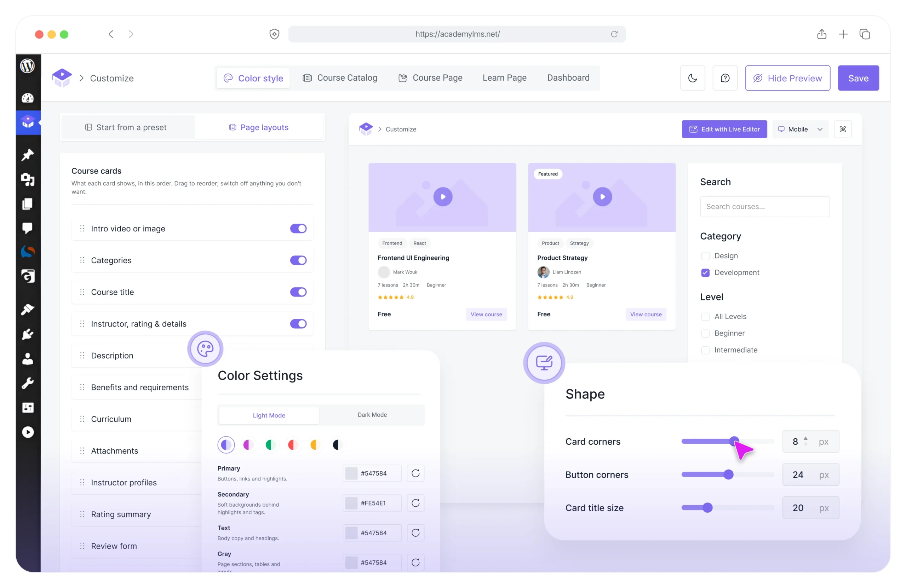Select the Dark Mode tab

point(372,415)
